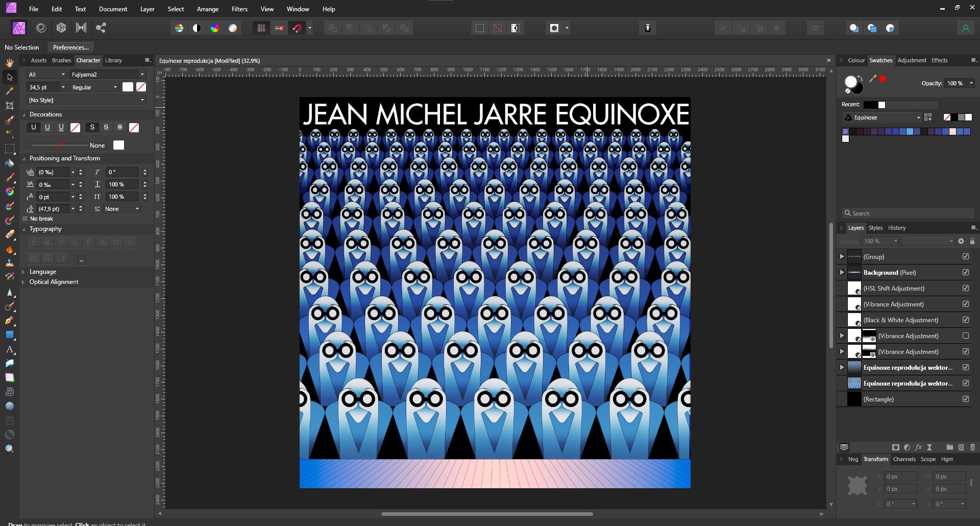Apply Auto White Balance from toolbar
Viewport: 980px width, 526px height.
pyautogui.click(x=233, y=28)
